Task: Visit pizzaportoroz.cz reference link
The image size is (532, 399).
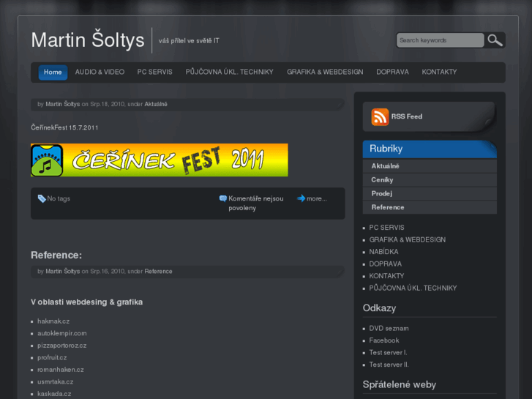Action: tap(61, 346)
